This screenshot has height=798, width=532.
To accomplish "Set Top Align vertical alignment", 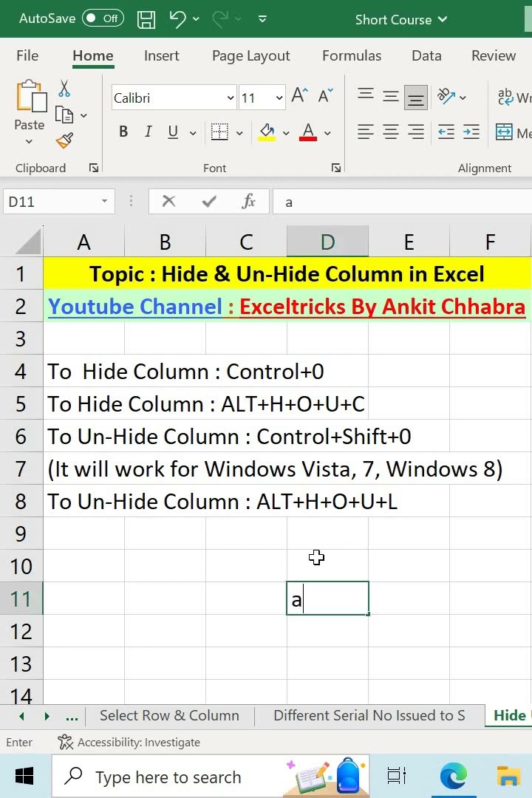I will (366, 95).
